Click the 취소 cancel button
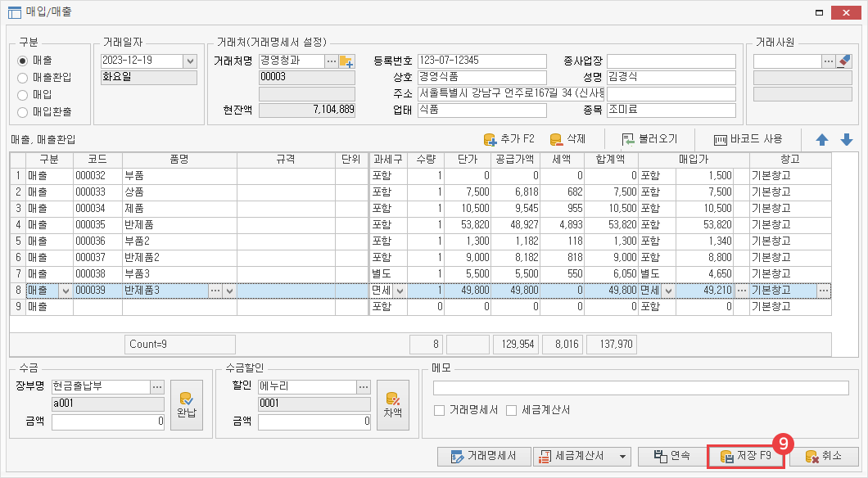The width and height of the screenshot is (868, 478). point(824,457)
